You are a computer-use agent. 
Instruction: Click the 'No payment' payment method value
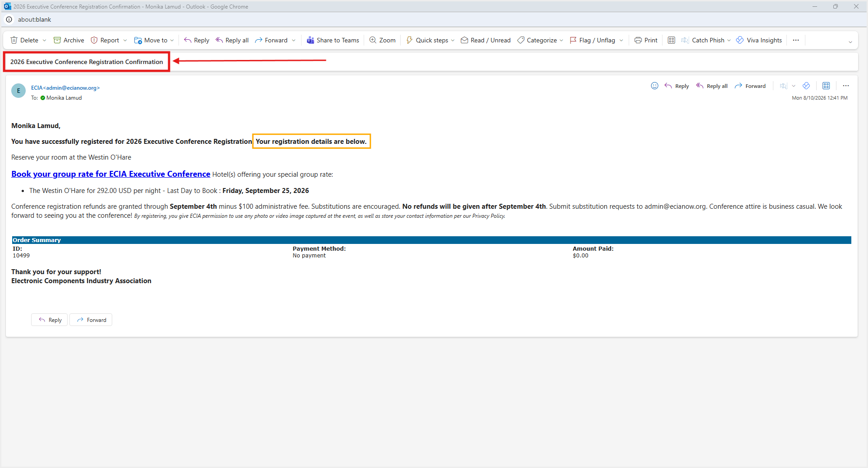[309, 256]
